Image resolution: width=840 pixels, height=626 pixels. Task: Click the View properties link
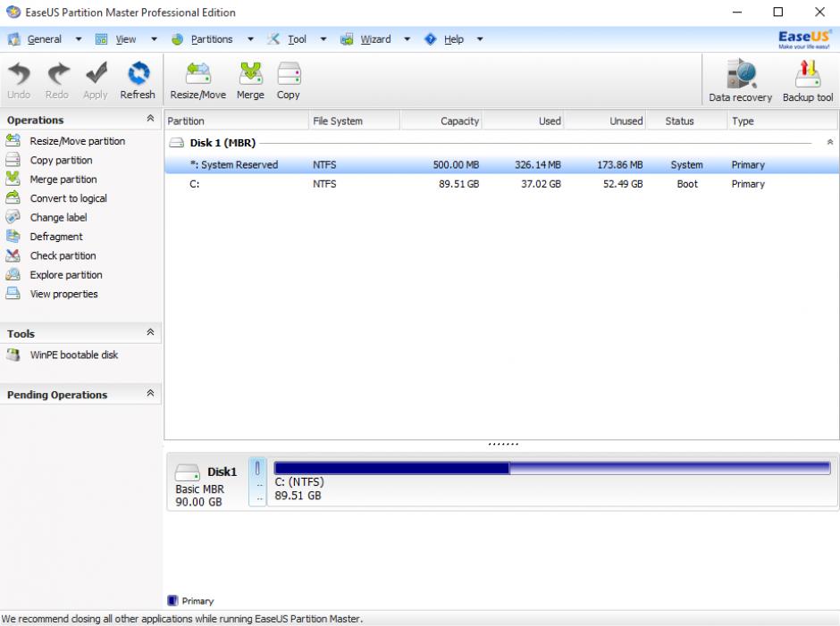tap(63, 294)
